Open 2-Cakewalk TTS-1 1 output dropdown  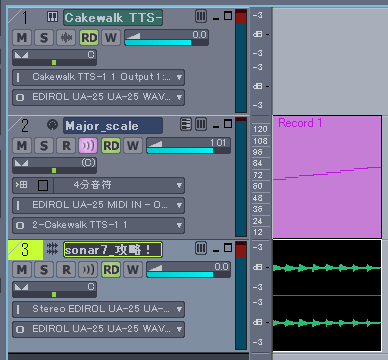[98, 225]
